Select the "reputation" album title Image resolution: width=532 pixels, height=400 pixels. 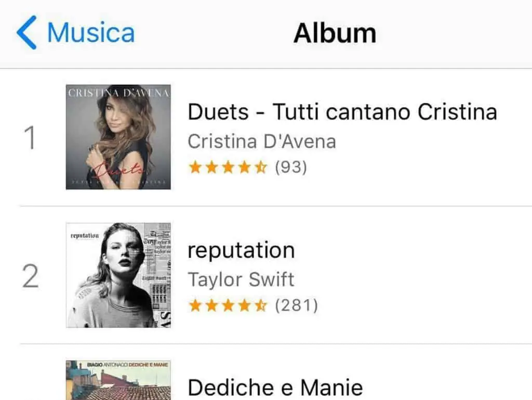tap(241, 250)
